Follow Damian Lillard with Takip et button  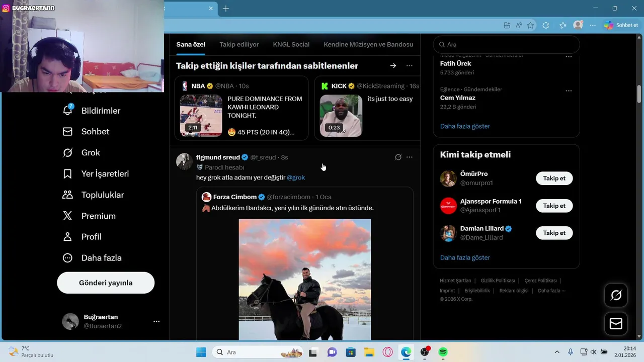pos(554,233)
